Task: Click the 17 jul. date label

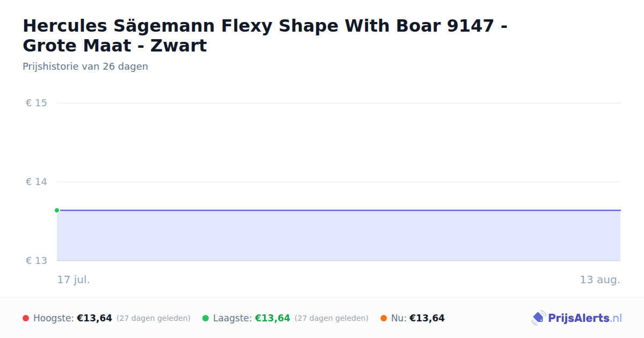Action: coord(74,280)
